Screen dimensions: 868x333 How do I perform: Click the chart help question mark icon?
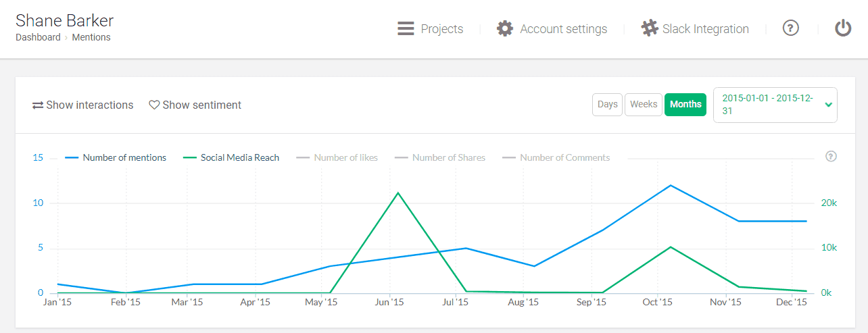831,157
